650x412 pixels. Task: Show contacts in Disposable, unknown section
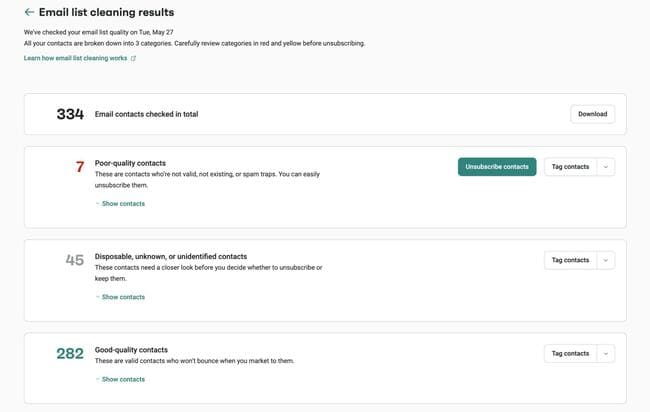(120, 297)
